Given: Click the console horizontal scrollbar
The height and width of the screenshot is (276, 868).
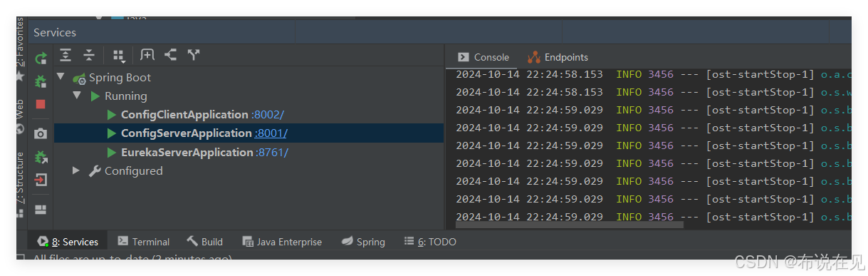Looking at the screenshot, I should [565, 225].
